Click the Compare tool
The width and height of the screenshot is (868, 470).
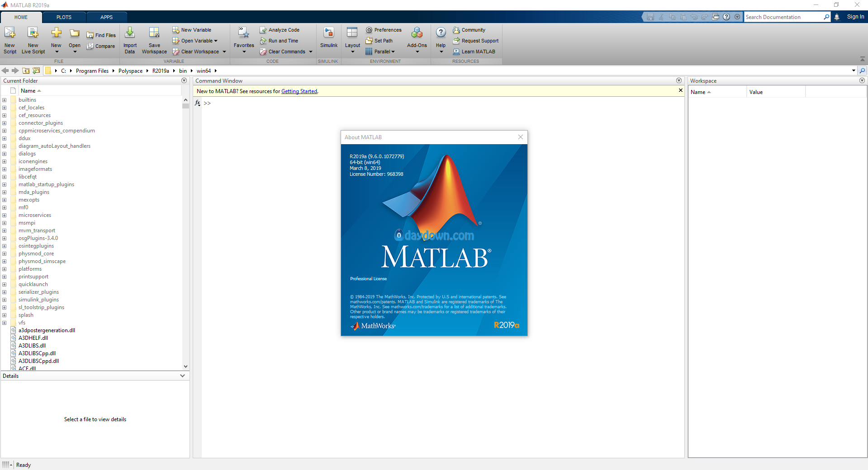coord(101,46)
